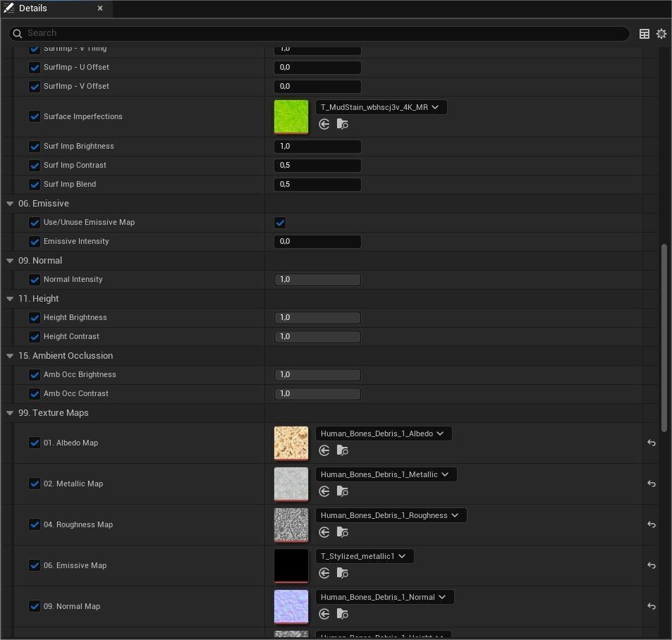
Task: Browse to Metallic Map asset in Content Browser
Action: 342,491
